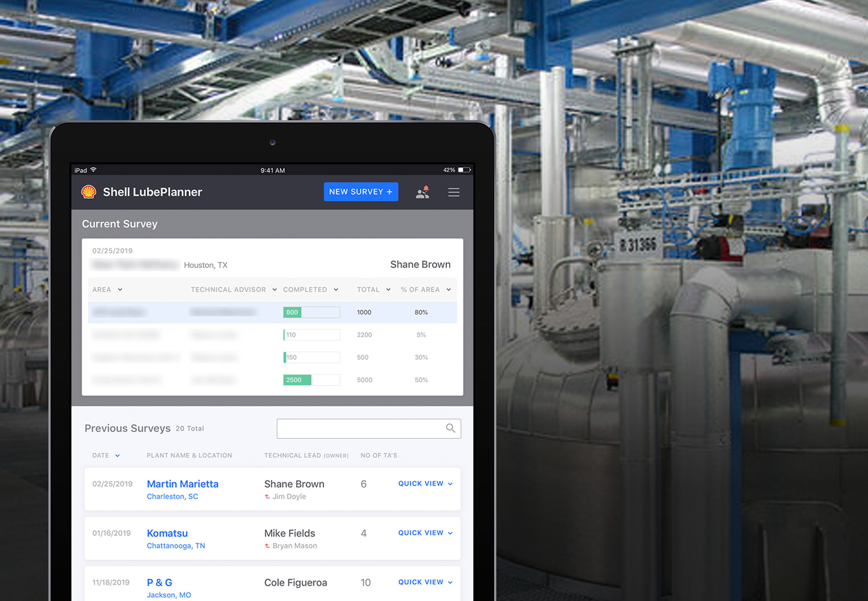868x601 pixels.
Task: Open the P & G survey link
Action: [x=159, y=583]
